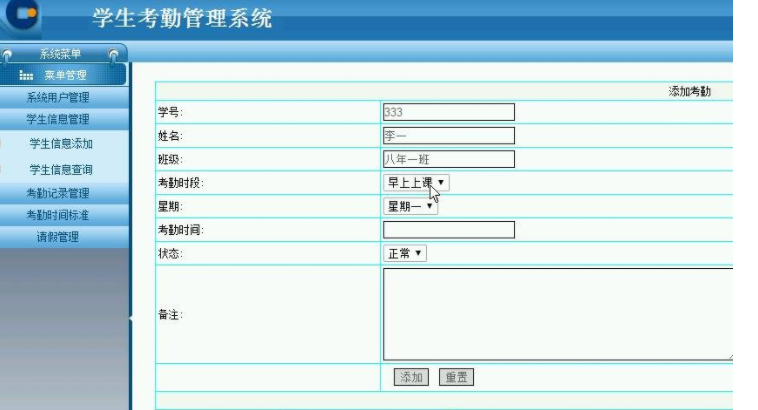Open 考勤记录管理 menu
Viewport: 758px width, 410px height.
[x=64, y=193]
